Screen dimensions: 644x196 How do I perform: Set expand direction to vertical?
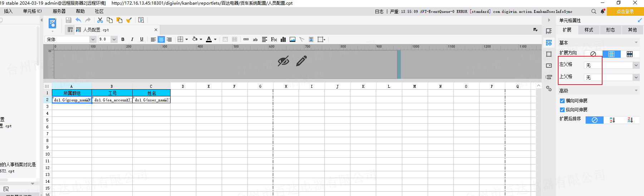click(x=611, y=54)
